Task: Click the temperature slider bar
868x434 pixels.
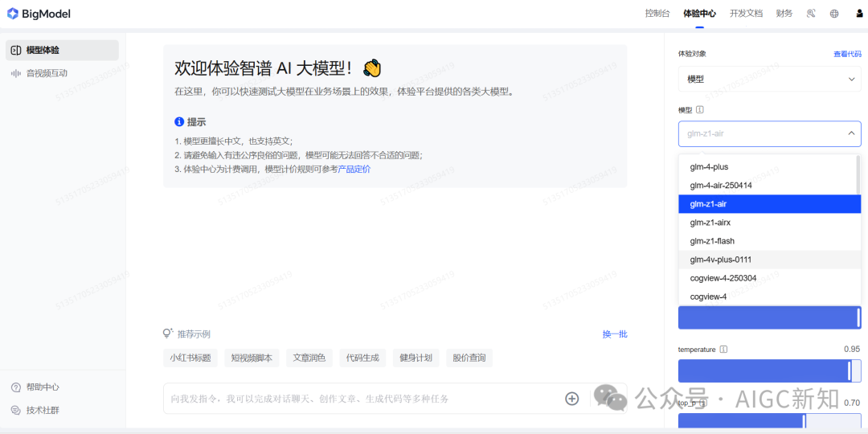Action: point(769,371)
